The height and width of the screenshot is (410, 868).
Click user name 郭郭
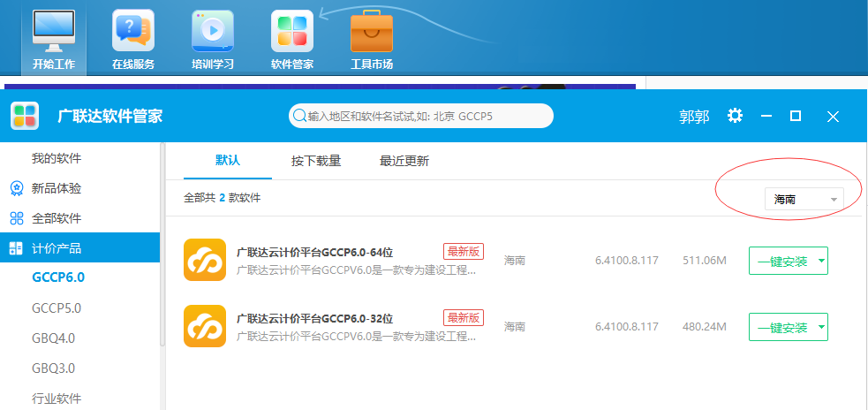click(694, 117)
